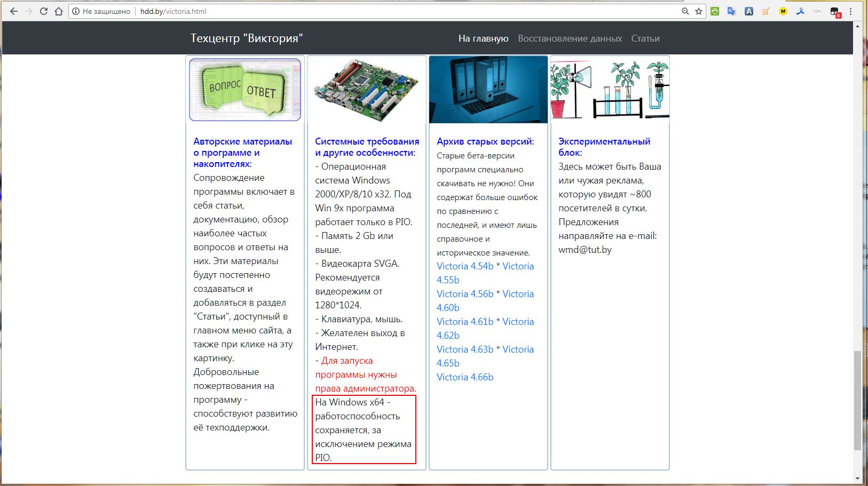Open the extension with red 4 badge

pos(835,12)
